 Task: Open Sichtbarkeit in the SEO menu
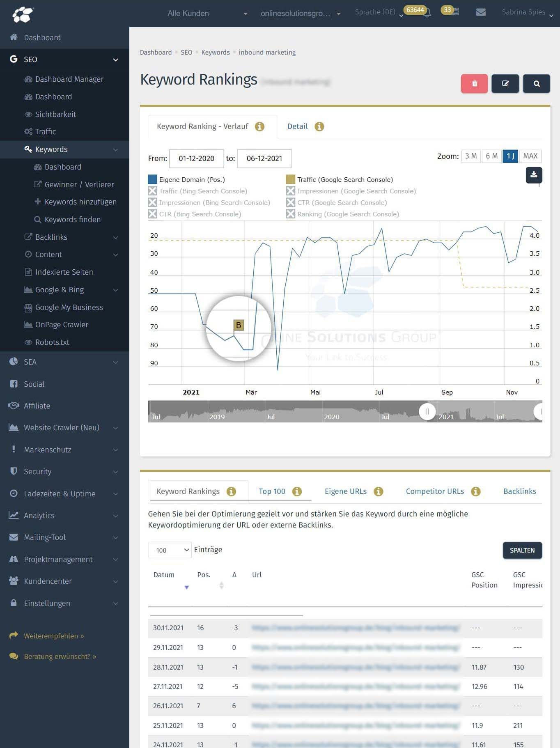55,114
